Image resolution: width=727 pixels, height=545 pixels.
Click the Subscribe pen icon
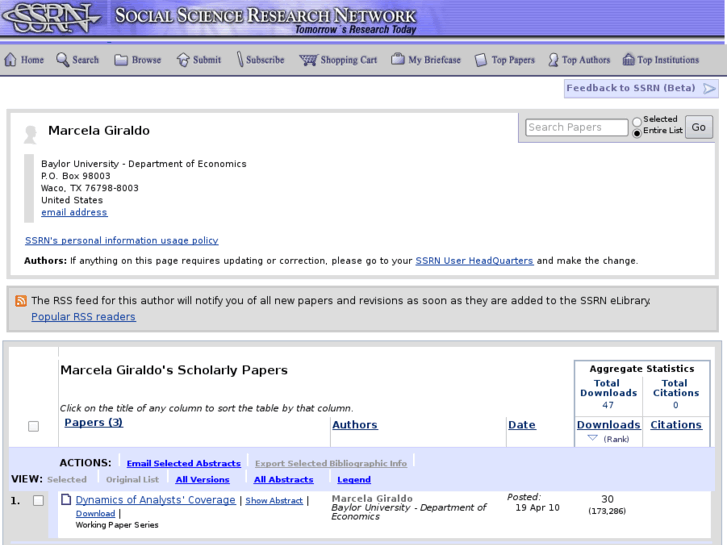[x=240, y=59]
